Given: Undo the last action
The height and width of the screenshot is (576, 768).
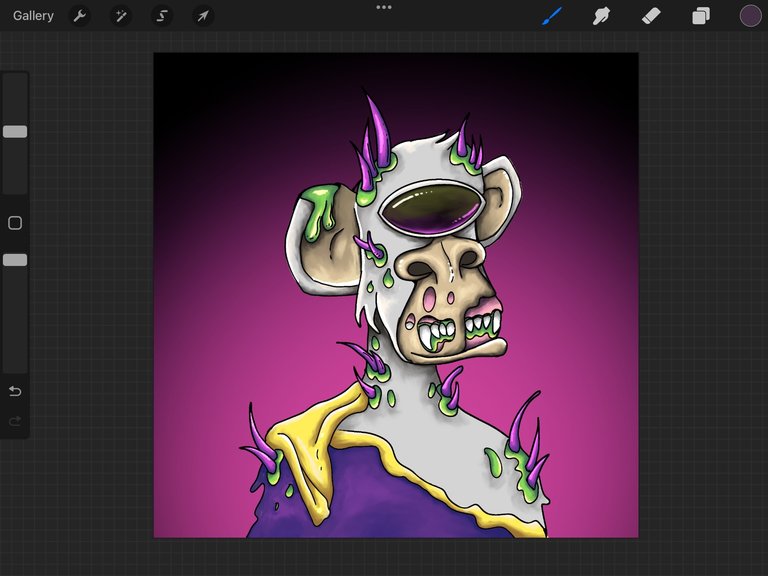Looking at the screenshot, I should [15, 391].
